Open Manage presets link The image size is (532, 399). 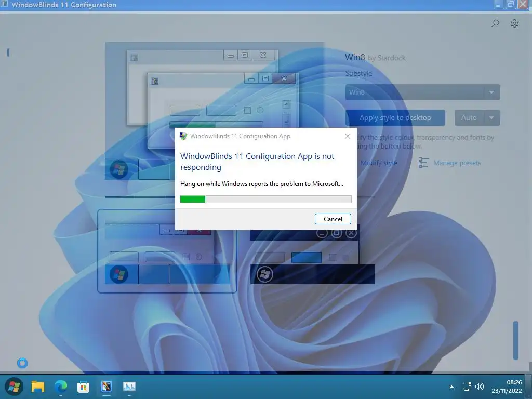457,163
